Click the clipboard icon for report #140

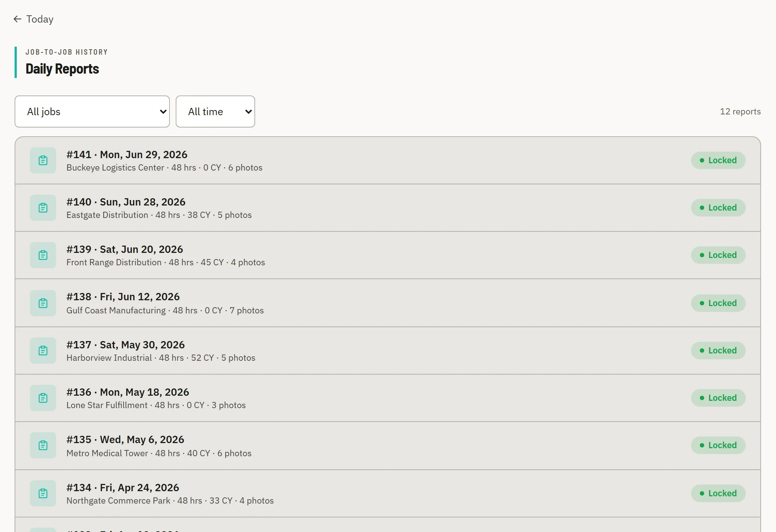(x=43, y=208)
